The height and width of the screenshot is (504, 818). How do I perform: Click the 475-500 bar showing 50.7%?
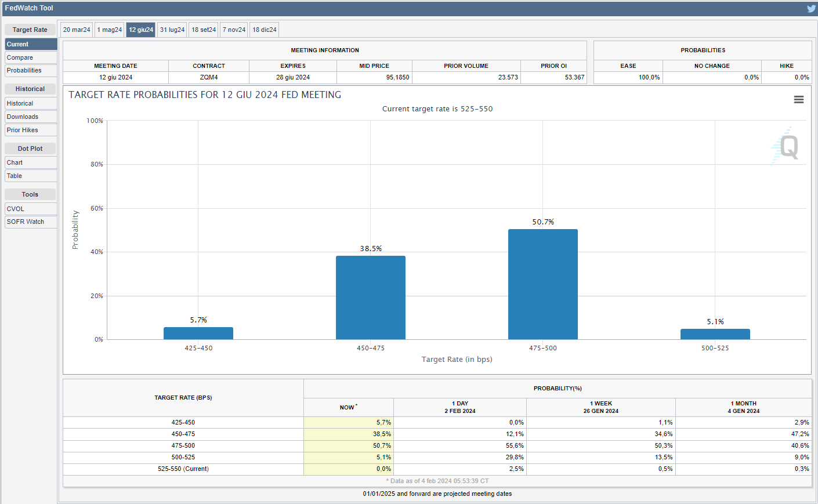(542, 284)
